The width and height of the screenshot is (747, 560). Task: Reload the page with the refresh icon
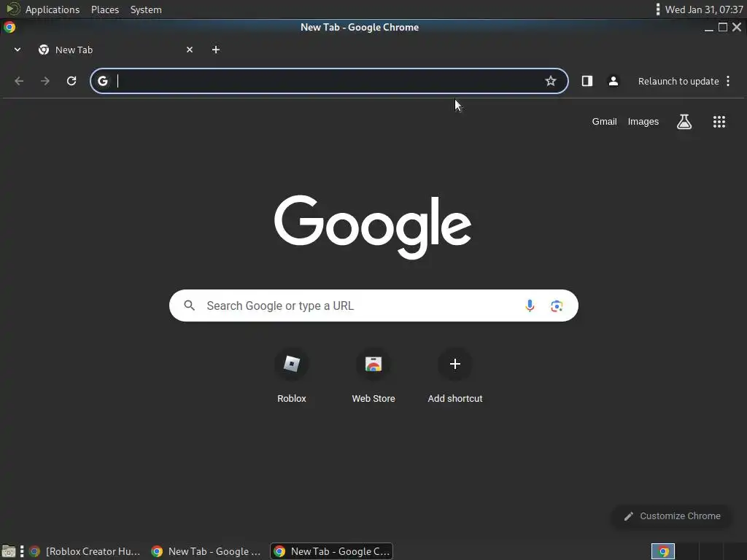(x=71, y=81)
